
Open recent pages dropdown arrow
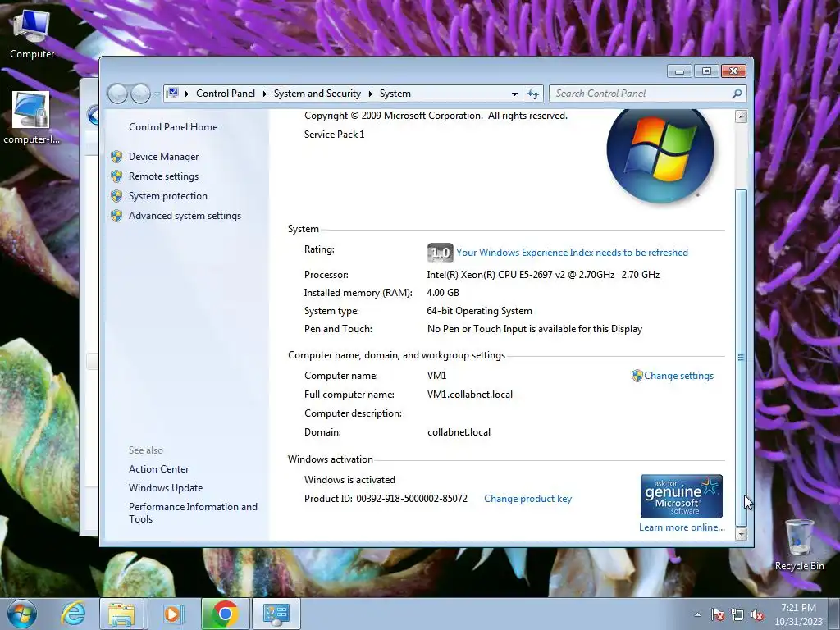[x=157, y=94]
